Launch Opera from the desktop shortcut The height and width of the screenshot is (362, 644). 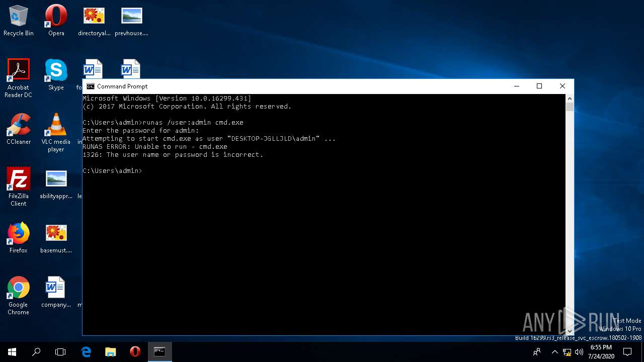tap(56, 21)
